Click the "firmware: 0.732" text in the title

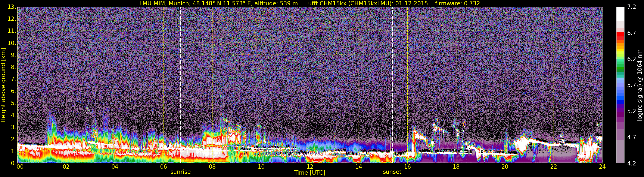coord(457,3)
